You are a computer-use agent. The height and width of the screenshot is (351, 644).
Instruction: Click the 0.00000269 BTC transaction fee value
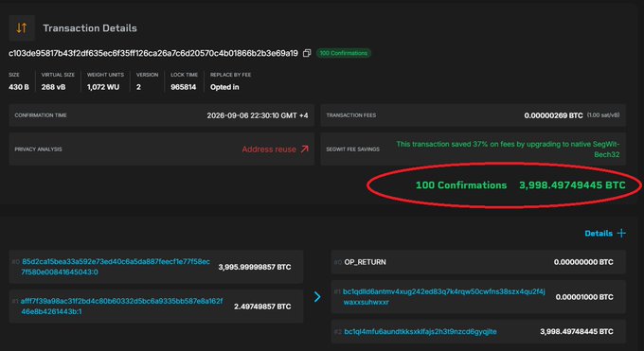[x=553, y=115]
